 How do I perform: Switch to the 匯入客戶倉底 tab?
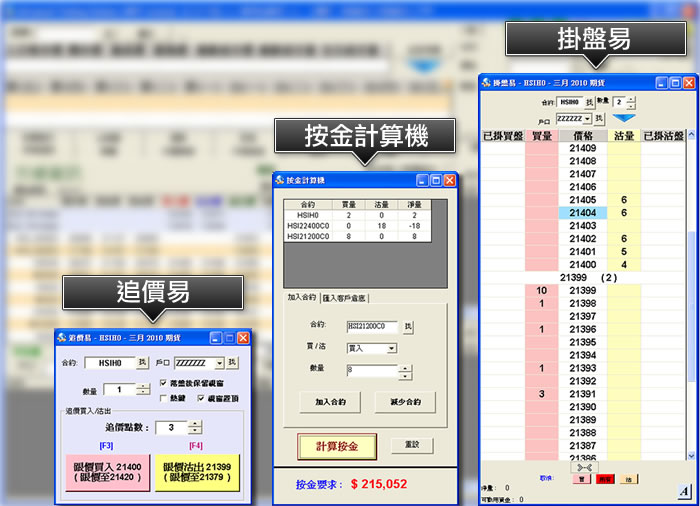345,298
